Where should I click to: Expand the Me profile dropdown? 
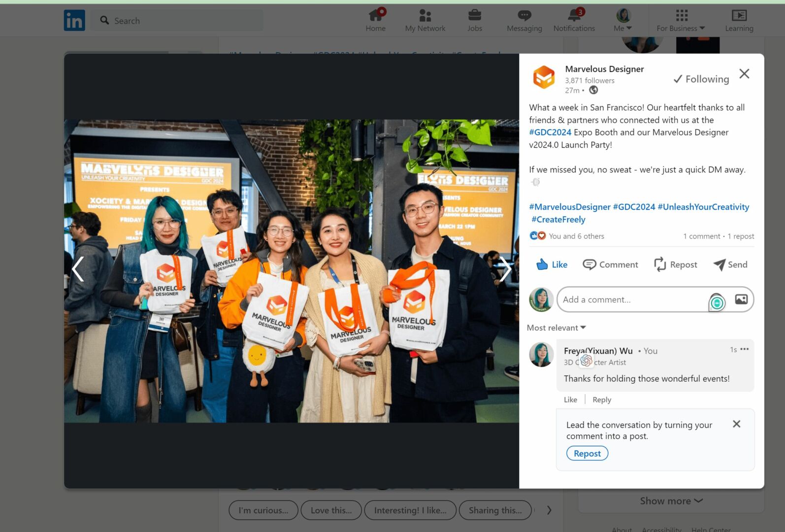622,20
